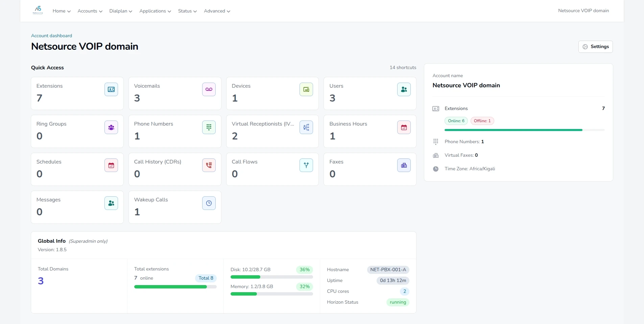This screenshot has width=644, height=324.
Task: Click the Extensions icon in account panel
Action: point(436,109)
